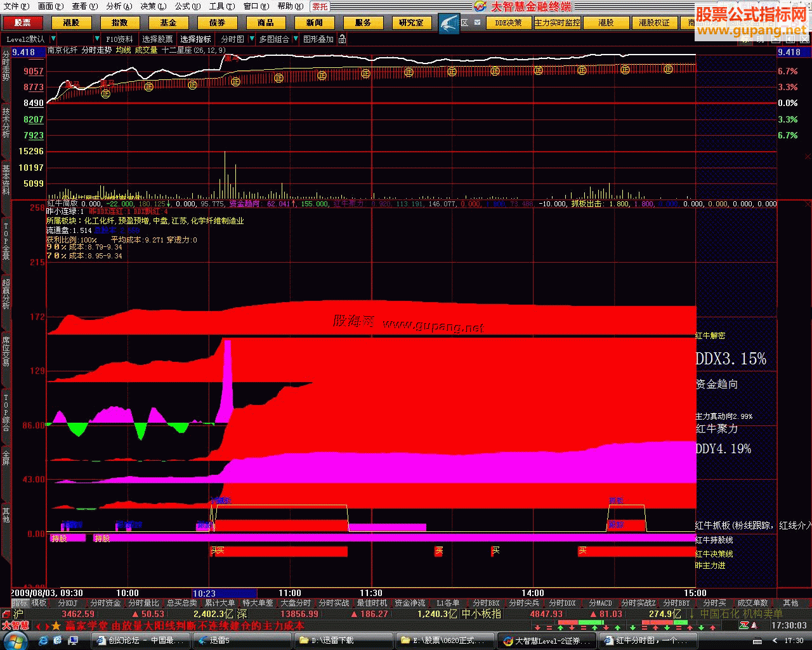Viewport: 812px width, 650px height.
Task: Open the 工具 menu
Action: (221, 6)
